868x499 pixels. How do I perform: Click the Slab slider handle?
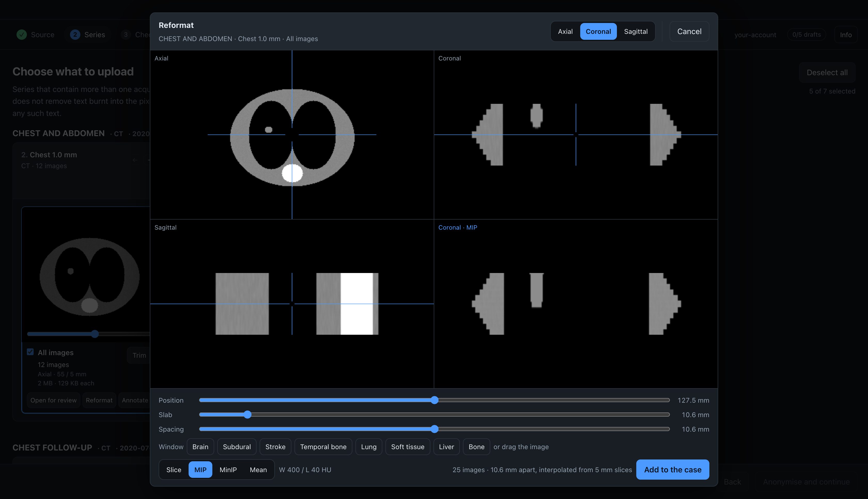(x=247, y=415)
